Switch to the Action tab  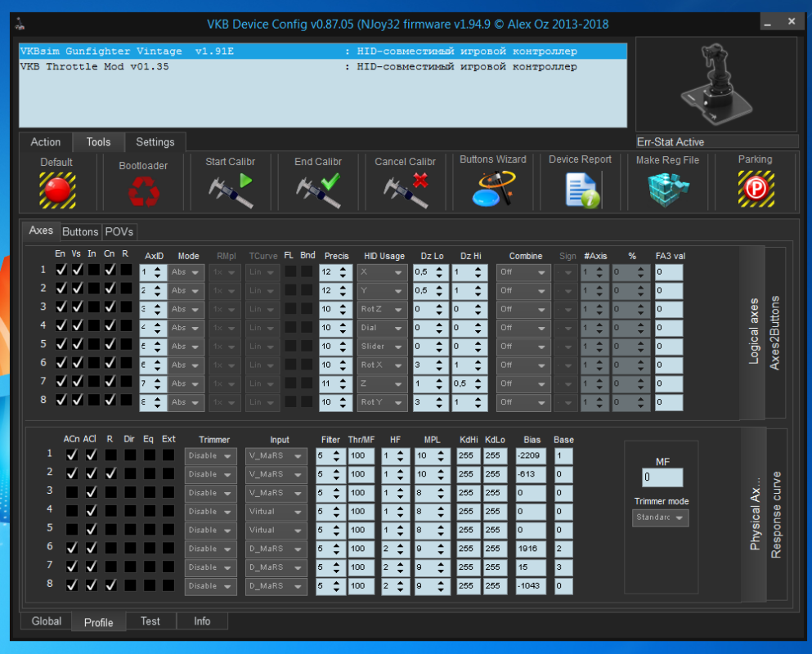pos(46,142)
